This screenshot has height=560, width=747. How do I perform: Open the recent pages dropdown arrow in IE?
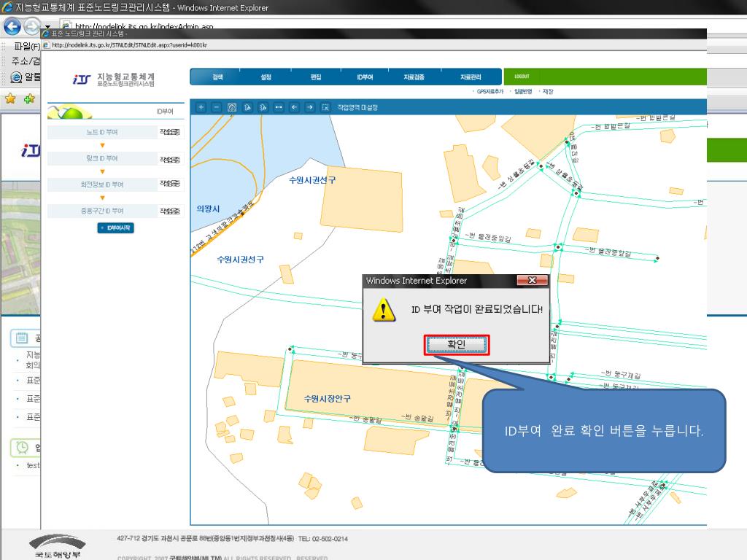pos(47,27)
